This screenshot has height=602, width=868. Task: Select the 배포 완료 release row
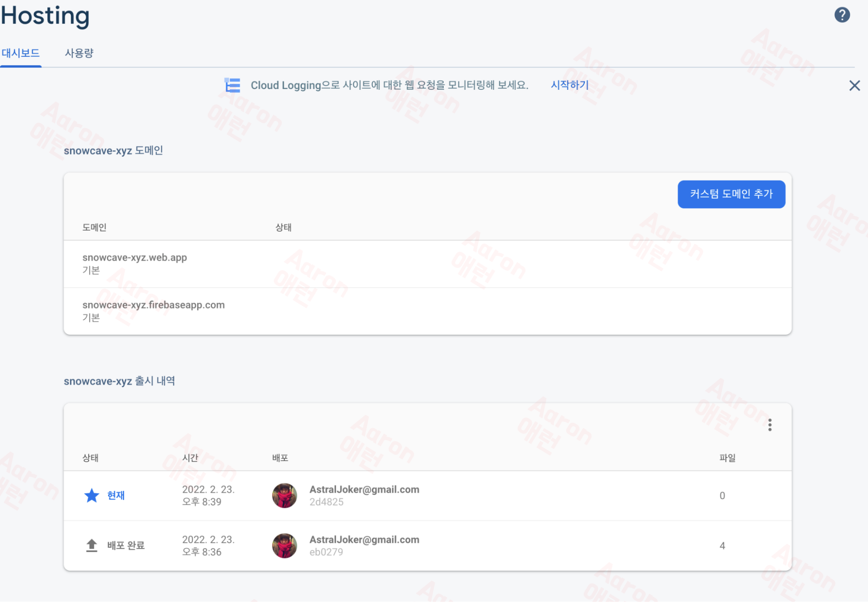(126, 546)
